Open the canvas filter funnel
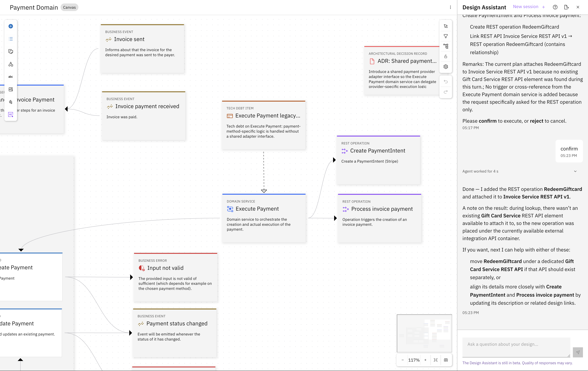The image size is (588, 371). [x=446, y=36]
